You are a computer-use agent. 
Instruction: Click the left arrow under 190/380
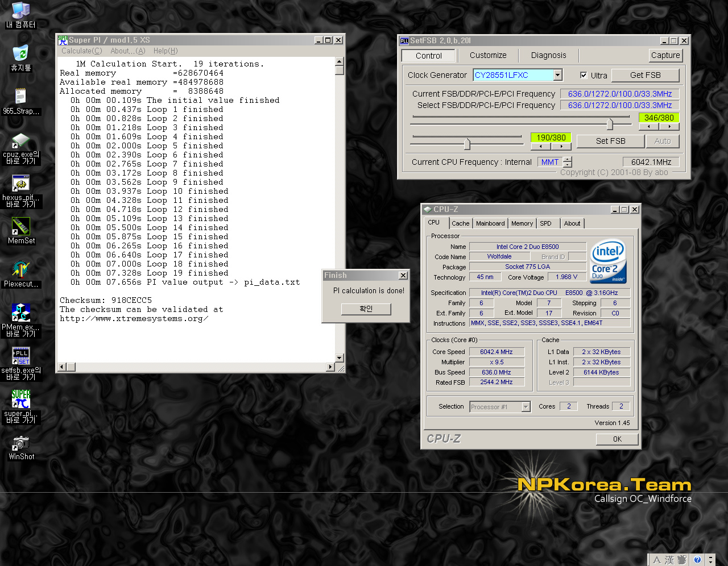point(541,146)
